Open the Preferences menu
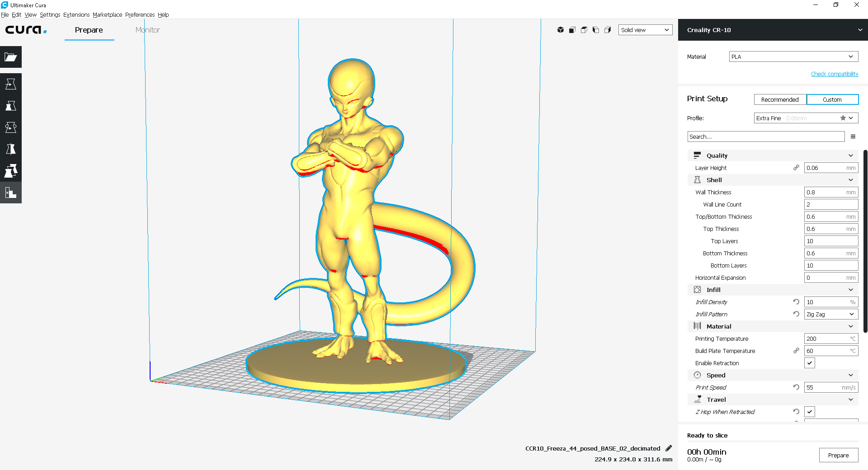868x470 pixels. (140, 14)
